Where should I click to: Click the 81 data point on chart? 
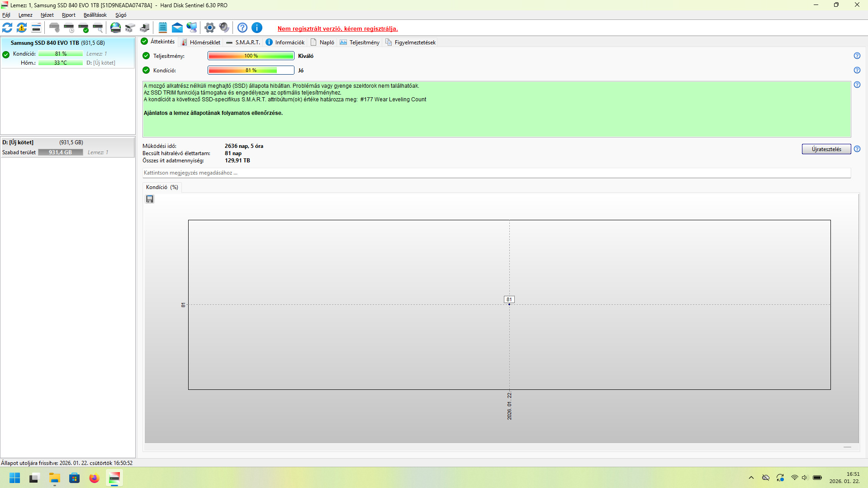coord(509,304)
